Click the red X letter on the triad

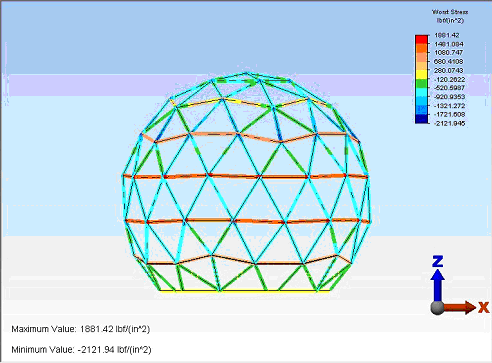(483, 307)
